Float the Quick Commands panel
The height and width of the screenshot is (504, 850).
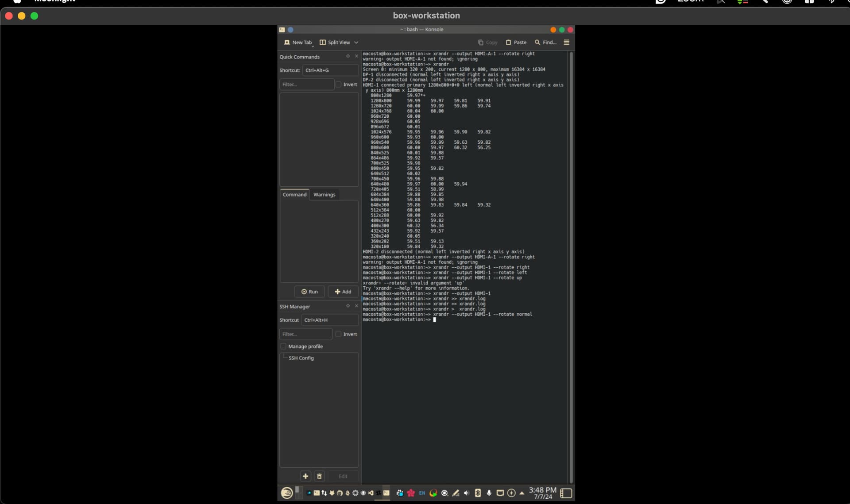point(348,56)
